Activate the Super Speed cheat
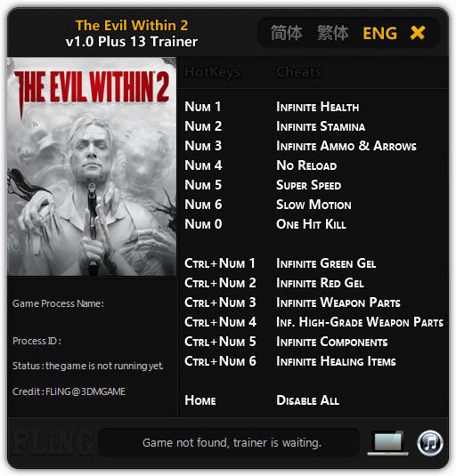456x476 pixels. [x=309, y=185]
